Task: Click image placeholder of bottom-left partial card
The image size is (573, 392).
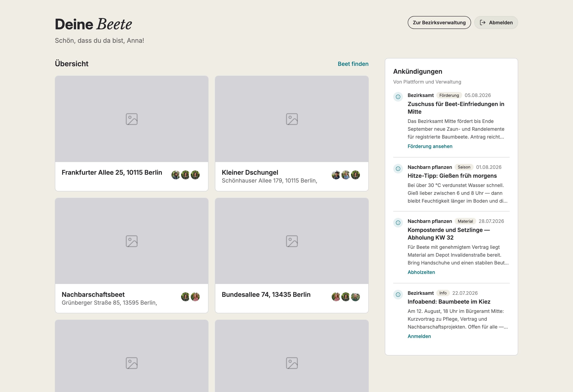Action: 132,363
